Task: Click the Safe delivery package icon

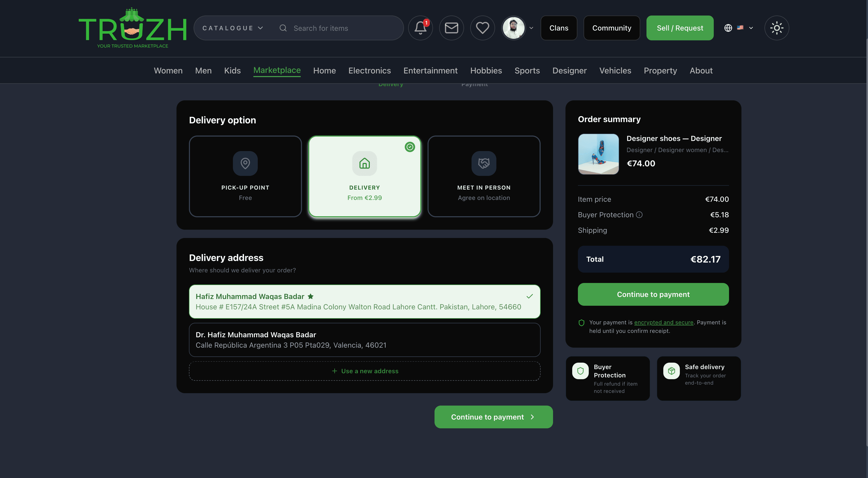Action: click(672, 371)
